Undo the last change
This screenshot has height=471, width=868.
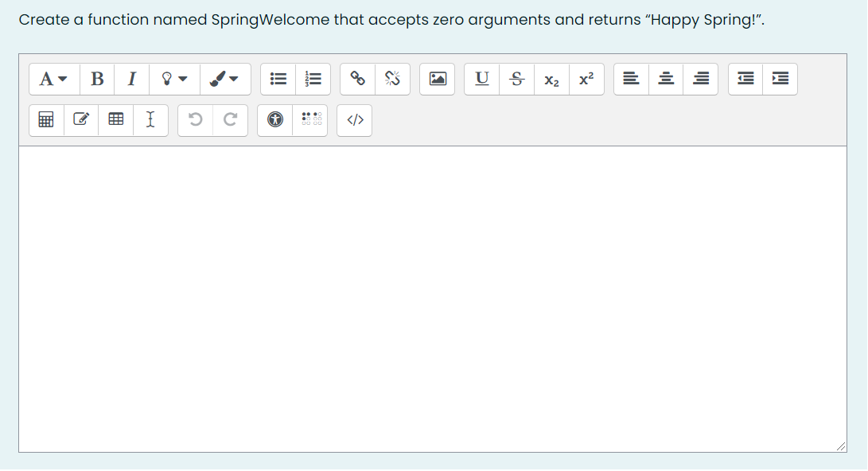coord(194,120)
